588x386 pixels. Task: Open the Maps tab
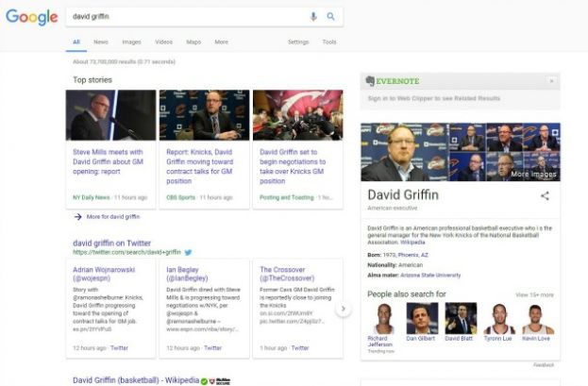pyautogui.click(x=193, y=42)
